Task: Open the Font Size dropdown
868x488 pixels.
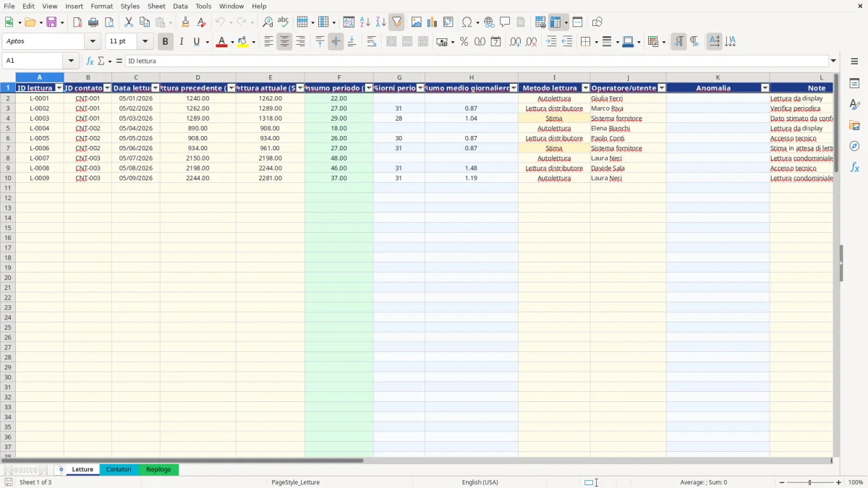Action: tap(145, 42)
